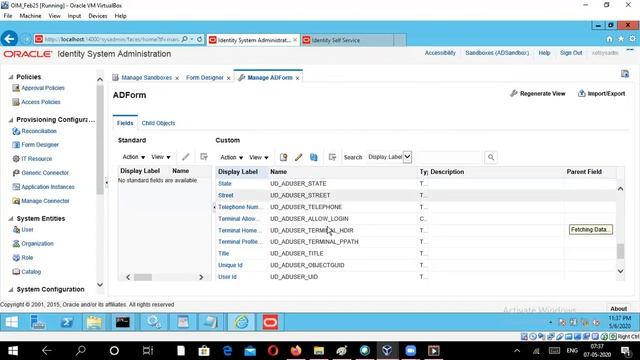
Task: Open the Unique Id field link
Action: click(230, 265)
